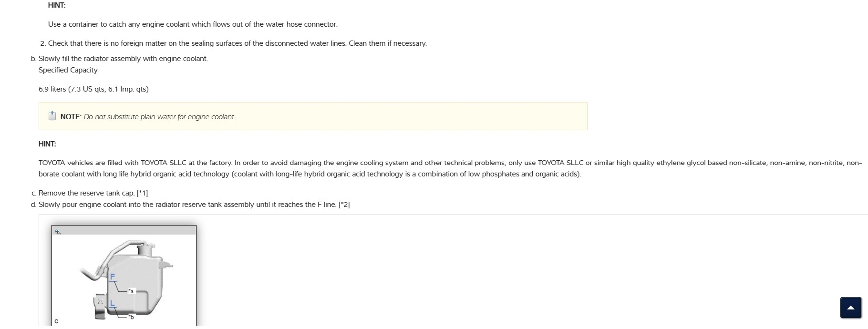Image resolution: width=868 pixels, height=329 pixels.
Task: Click the 'Do not substitute plain water' note text
Action: pyautogui.click(x=159, y=117)
